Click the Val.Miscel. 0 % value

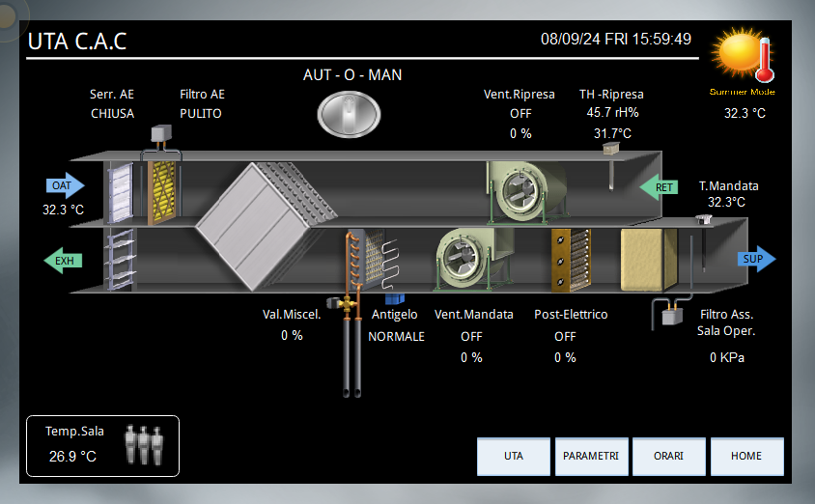click(292, 335)
